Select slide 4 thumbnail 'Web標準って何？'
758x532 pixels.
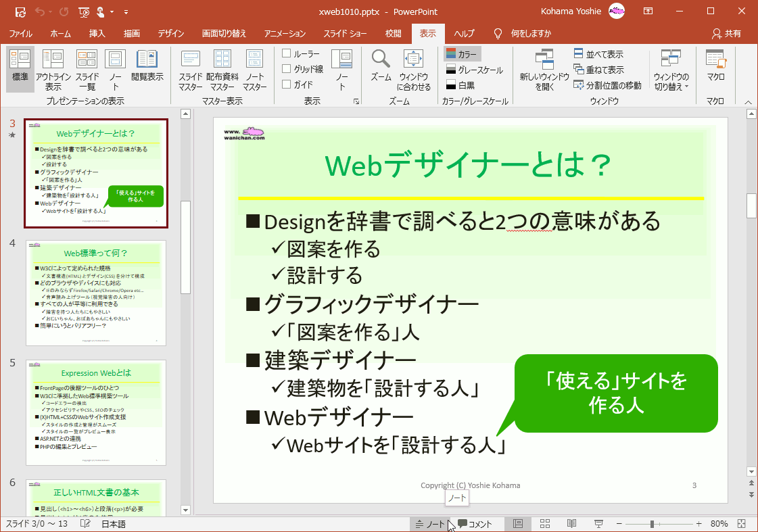click(x=96, y=293)
